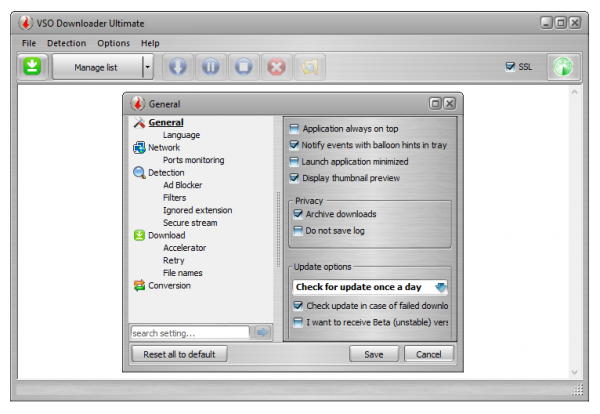Click the Download category green icon
This screenshot has height=414, width=600.
[139, 235]
